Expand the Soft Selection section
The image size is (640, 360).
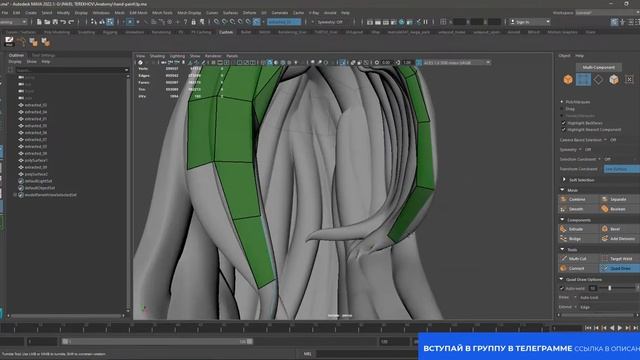[x=564, y=180]
